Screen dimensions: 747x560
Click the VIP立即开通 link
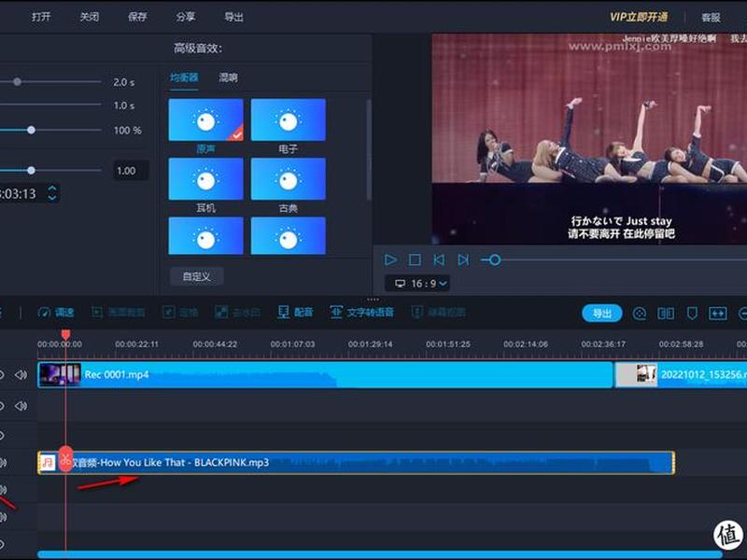coord(639,17)
